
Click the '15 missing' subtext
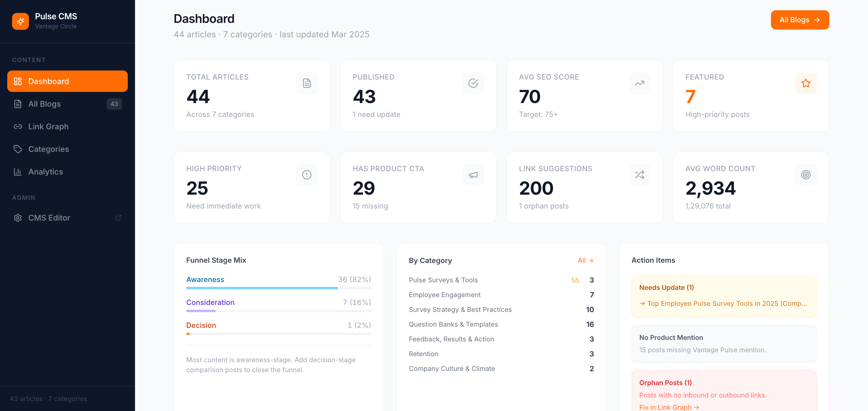click(x=370, y=206)
